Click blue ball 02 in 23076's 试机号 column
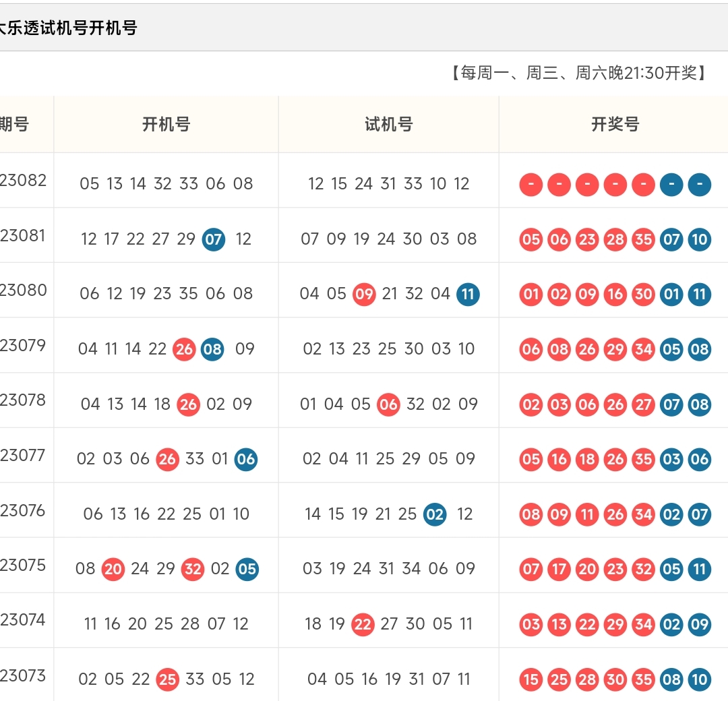Viewport: 728px width, 701px height. (x=435, y=514)
